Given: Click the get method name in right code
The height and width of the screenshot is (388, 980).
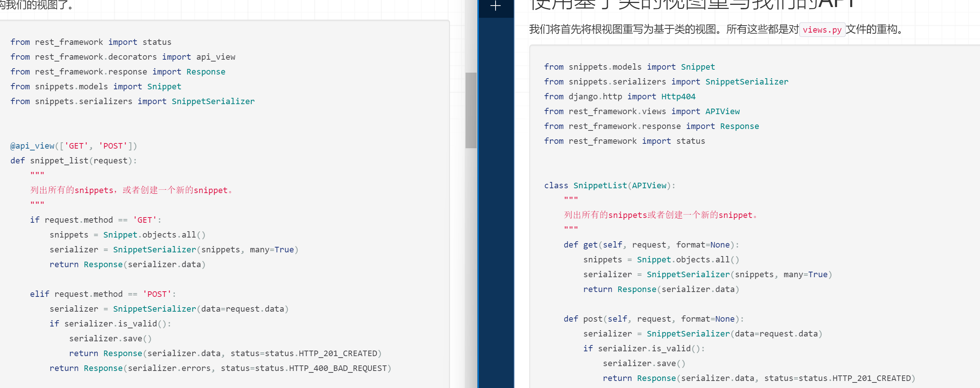Looking at the screenshot, I should coord(590,245).
